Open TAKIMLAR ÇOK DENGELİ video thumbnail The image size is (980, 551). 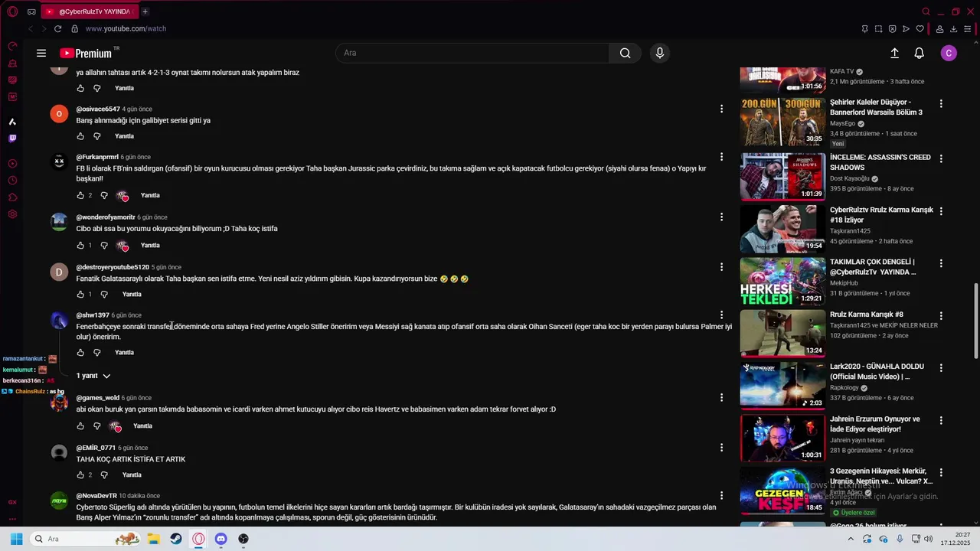point(782,281)
